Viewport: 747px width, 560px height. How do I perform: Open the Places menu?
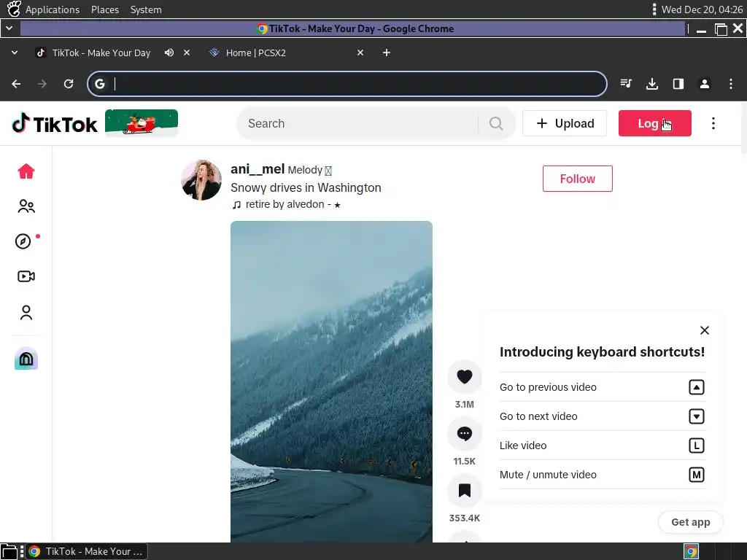pyautogui.click(x=105, y=9)
